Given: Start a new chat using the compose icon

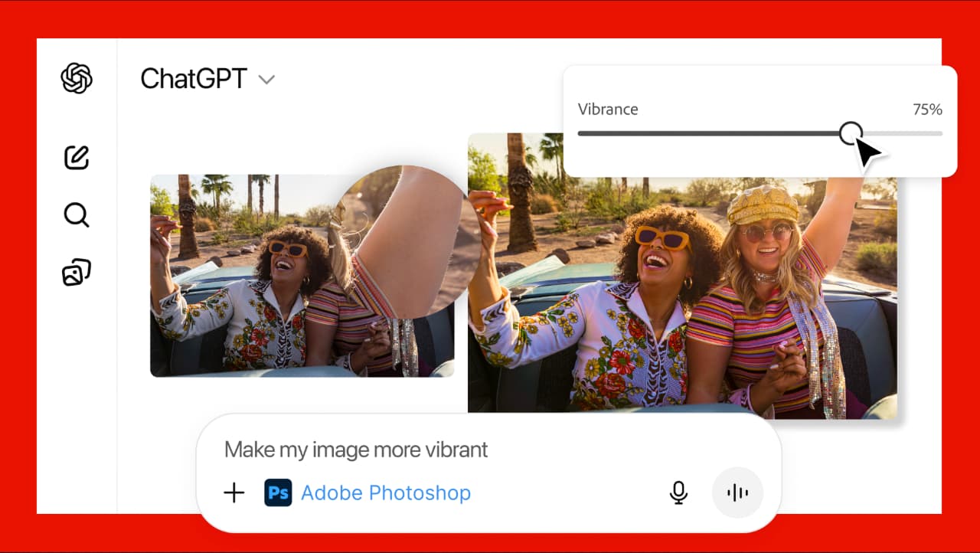Looking at the screenshot, I should (76, 158).
